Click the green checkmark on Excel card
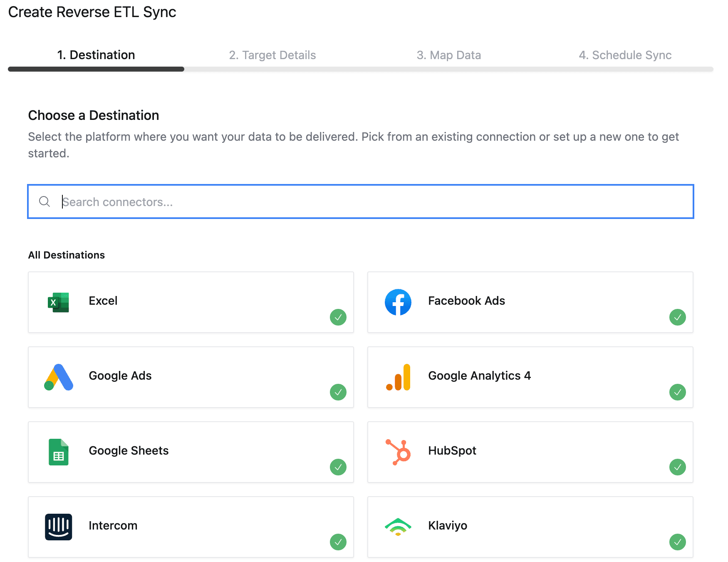 (x=338, y=317)
